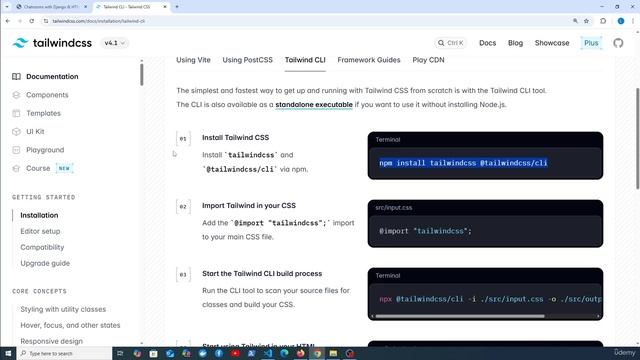Open the standalone executable link

(314, 104)
